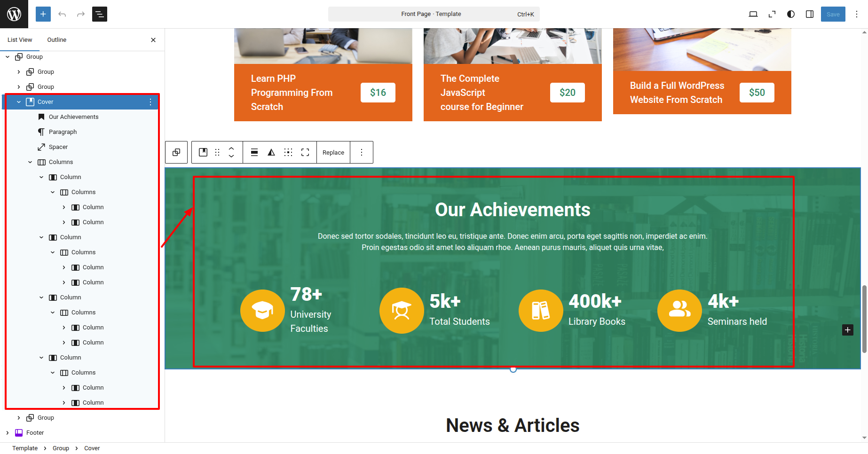Click the Save button
This screenshot has height=454, width=868.
pos(833,14)
